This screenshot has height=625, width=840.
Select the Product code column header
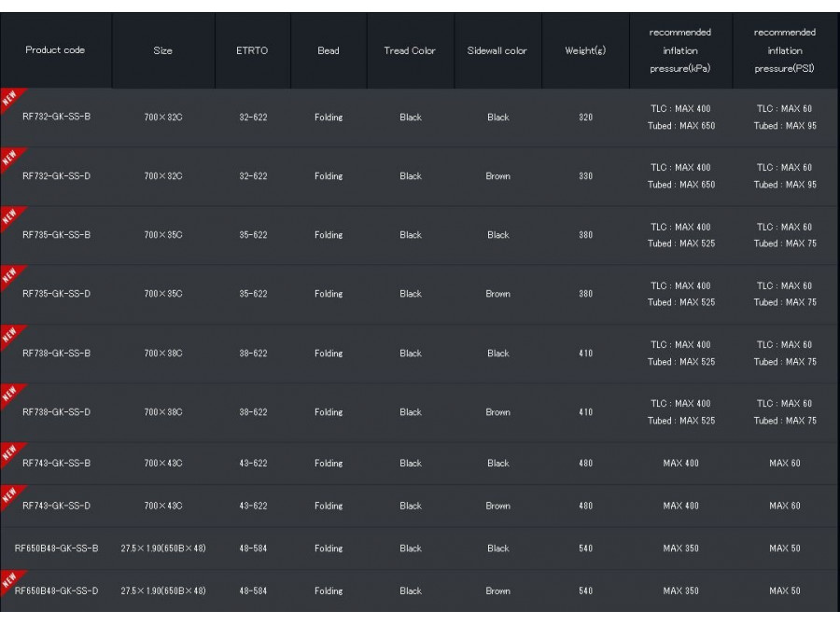[57, 50]
